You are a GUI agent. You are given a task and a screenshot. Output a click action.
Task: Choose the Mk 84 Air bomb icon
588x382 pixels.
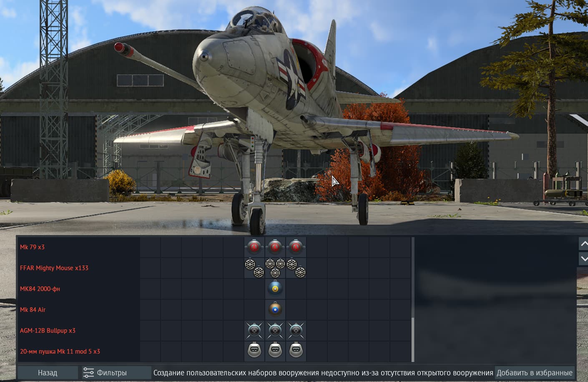pos(275,310)
